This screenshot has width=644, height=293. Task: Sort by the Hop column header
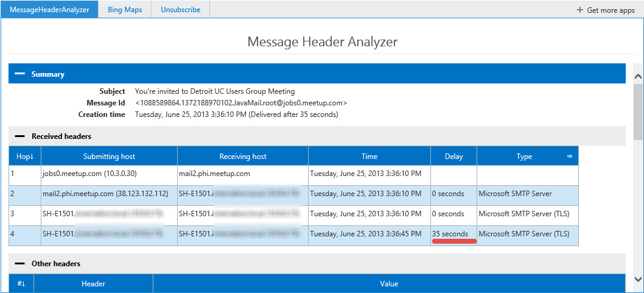tap(25, 156)
